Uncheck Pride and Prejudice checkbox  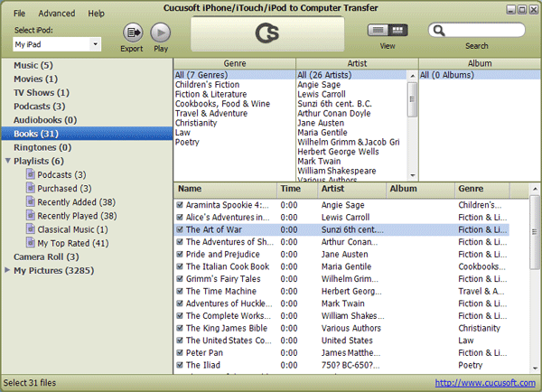180,254
